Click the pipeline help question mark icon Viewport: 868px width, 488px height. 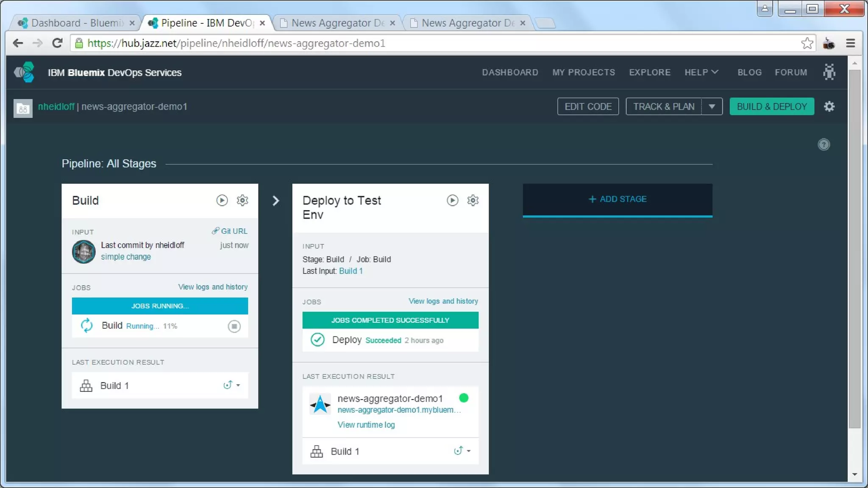click(823, 145)
